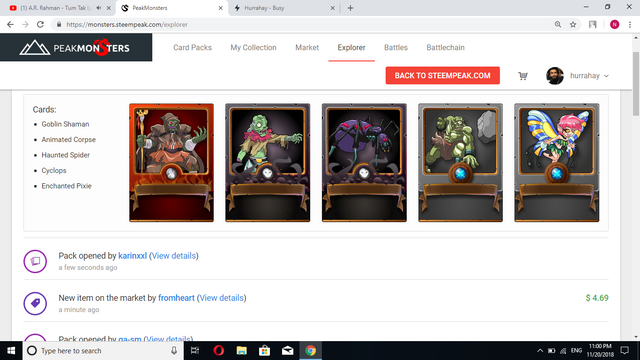Viewport: 640px width, 360px height.
Task: Click the Cyclops list entry
Action: [x=54, y=171]
